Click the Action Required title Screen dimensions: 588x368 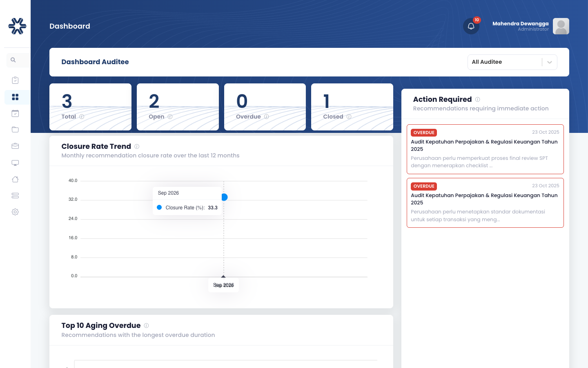442,99
